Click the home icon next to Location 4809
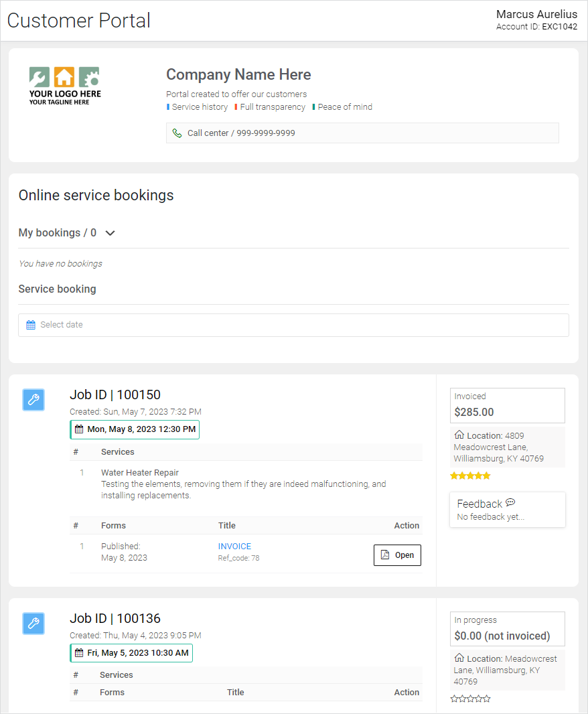The width and height of the screenshot is (588, 714). coord(459,435)
